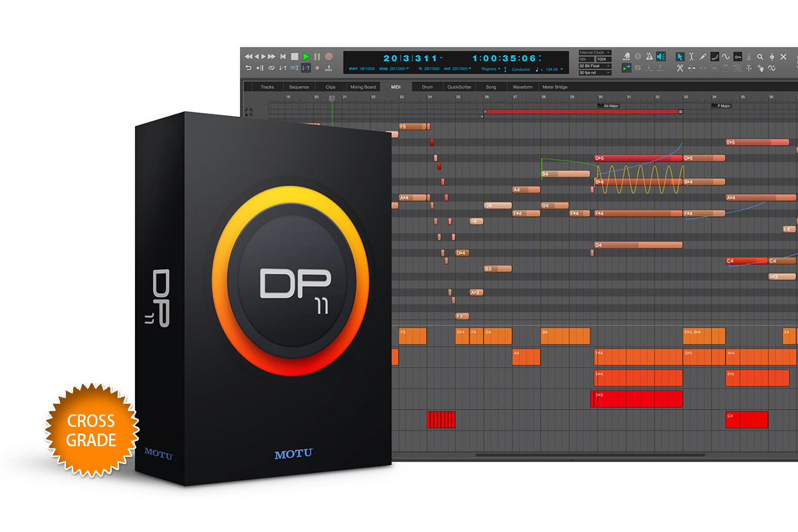Screen dimensions: 798x532
Task: Click the squiggle wave insert tool
Action: pos(771,68)
